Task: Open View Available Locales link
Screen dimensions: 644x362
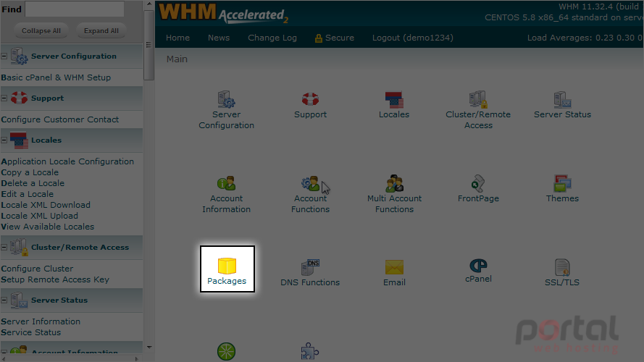Action: click(47, 227)
